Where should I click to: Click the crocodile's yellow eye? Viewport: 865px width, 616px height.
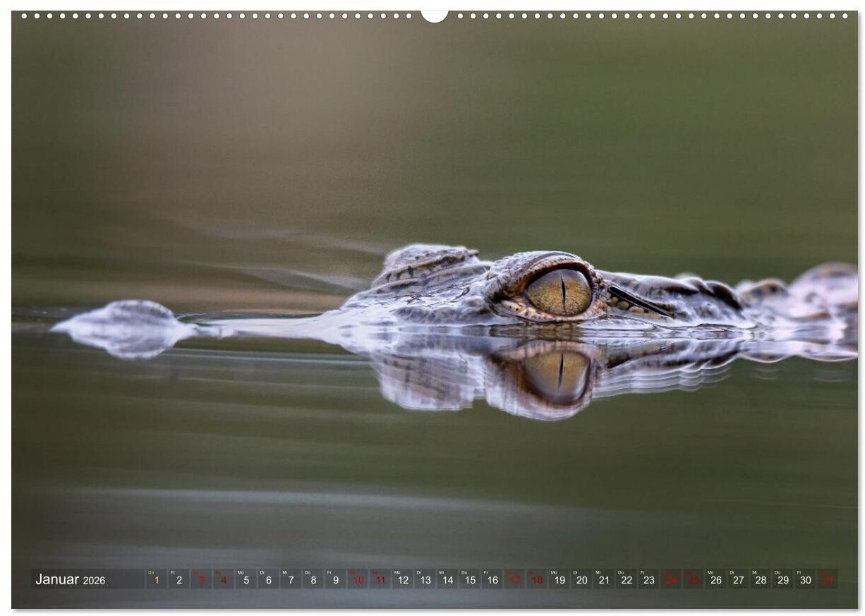(559, 291)
